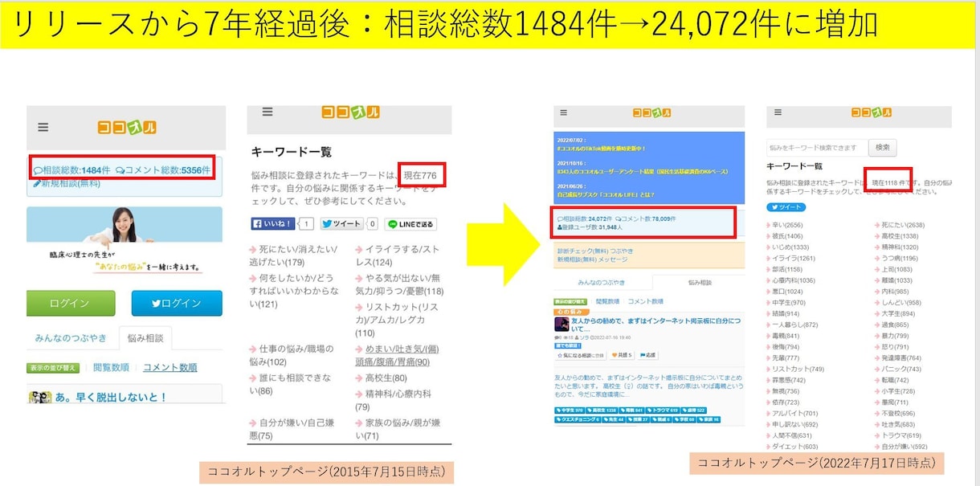This screenshot has height=486, width=980.
Task: Click トラウマ 619 tag under the post
Action: (663, 410)
